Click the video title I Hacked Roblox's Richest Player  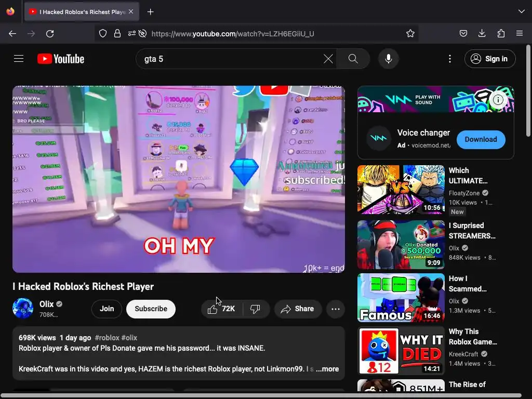tap(83, 286)
